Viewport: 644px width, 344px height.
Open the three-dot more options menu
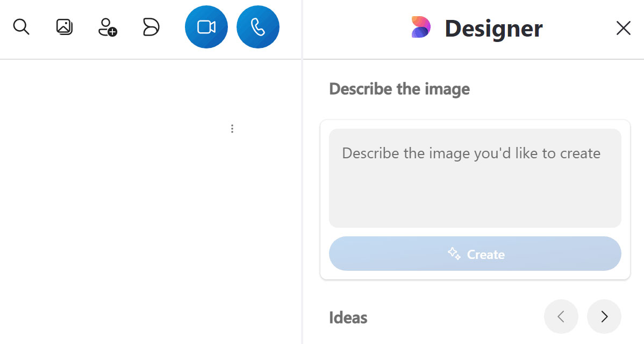pos(232,129)
